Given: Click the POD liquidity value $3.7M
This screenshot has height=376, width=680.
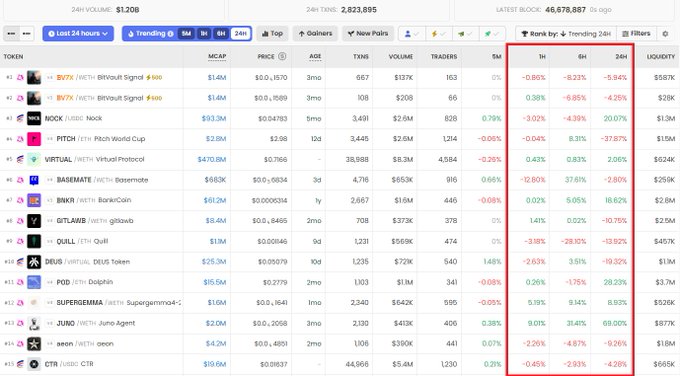Looking at the screenshot, I should click(x=665, y=282).
